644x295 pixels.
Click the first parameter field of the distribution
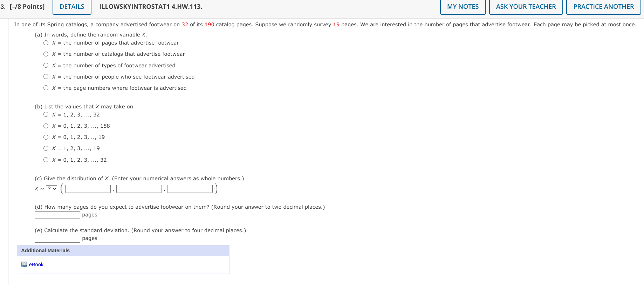click(88, 188)
